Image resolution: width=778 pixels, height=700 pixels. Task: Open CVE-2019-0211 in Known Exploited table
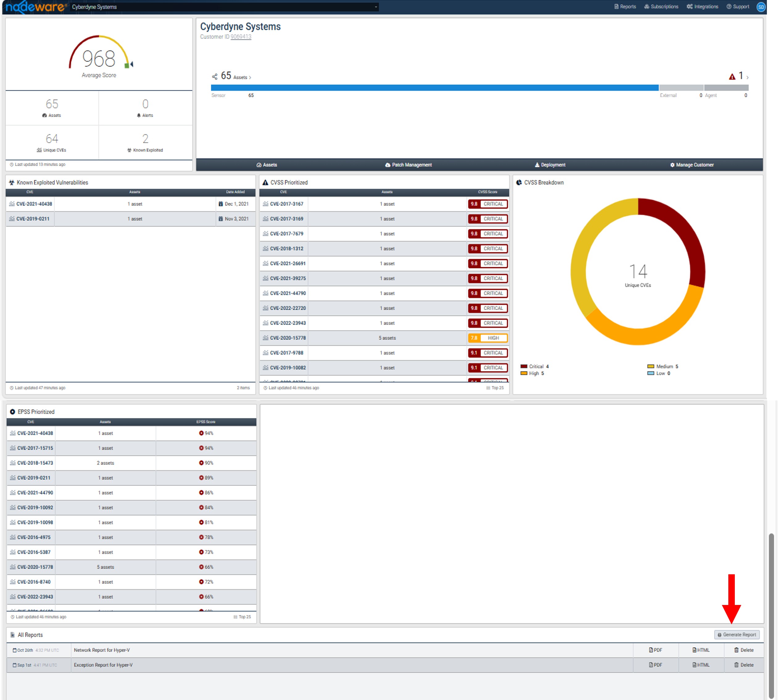point(33,219)
